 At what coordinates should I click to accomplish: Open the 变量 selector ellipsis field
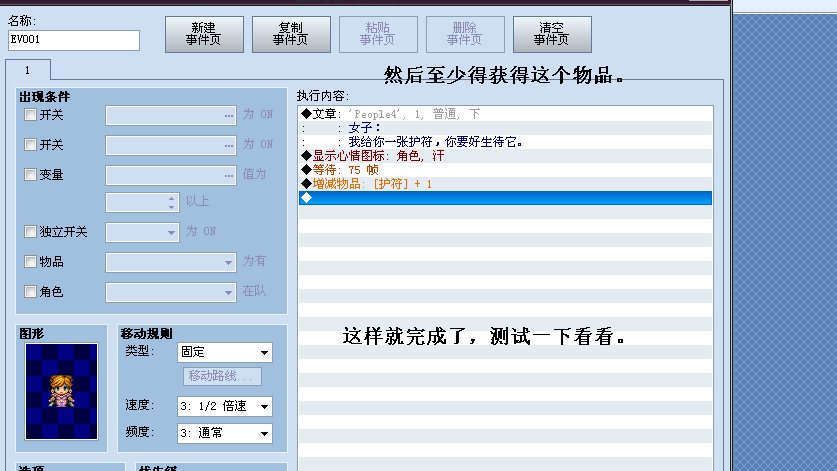pos(171,175)
